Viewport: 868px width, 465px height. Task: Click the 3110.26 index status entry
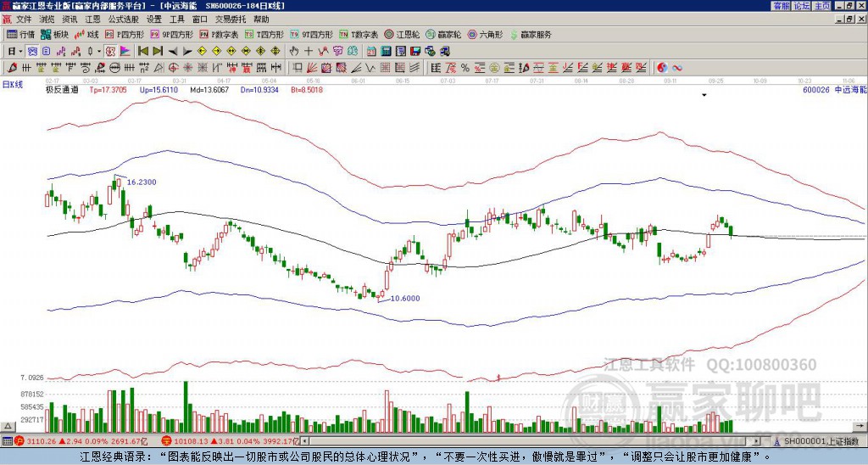[80, 441]
